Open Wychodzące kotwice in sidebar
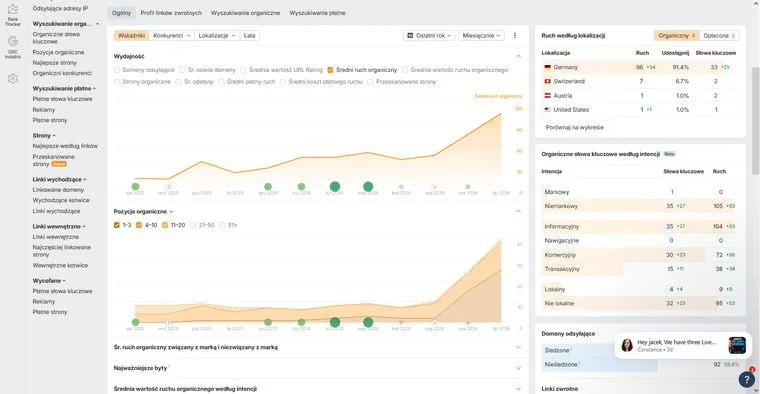760x394 pixels. 61,200
